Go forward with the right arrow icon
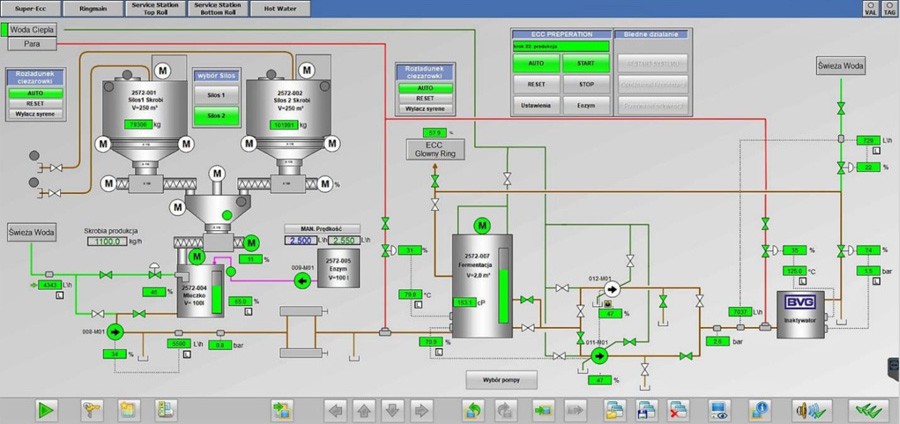Image resolution: width=900 pixels, height=424 pixels. point(420,411)
